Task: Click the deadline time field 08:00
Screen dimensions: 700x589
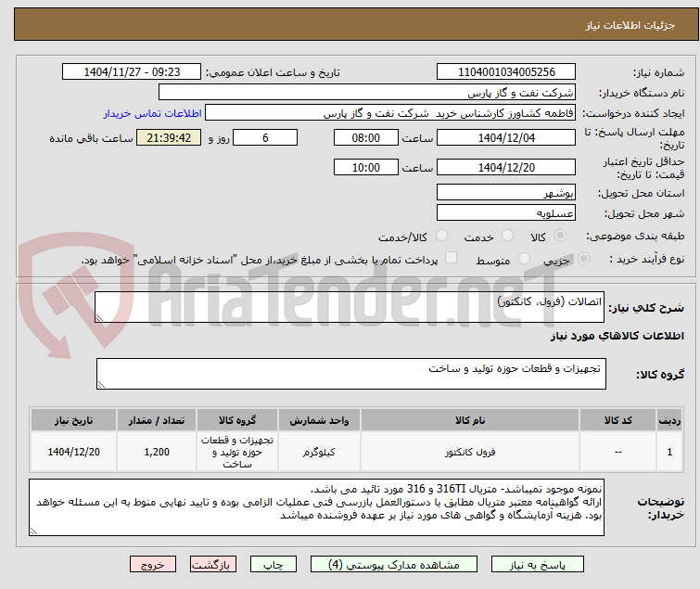Action: (366, 137)
